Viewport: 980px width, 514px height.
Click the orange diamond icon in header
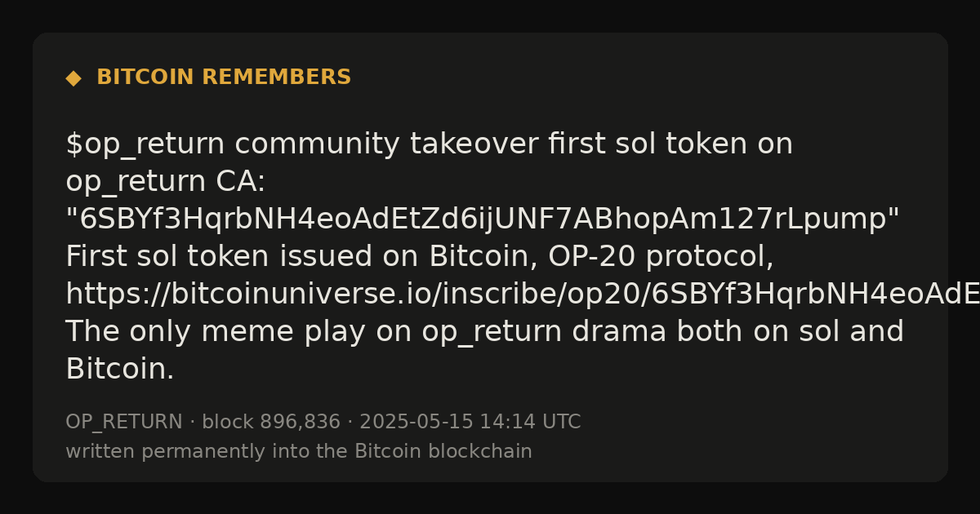(x=73, y=78)
